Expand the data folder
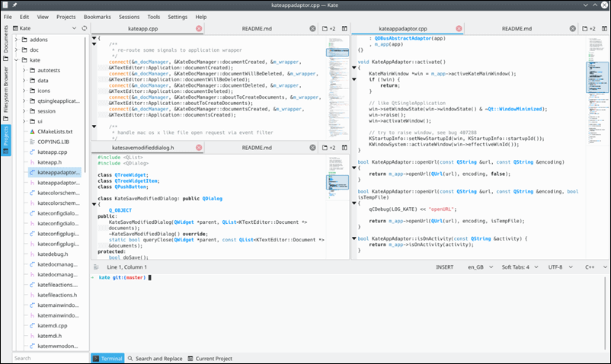Image resolution: width=611 pixels, height=364 pixels. coord(24,81)
